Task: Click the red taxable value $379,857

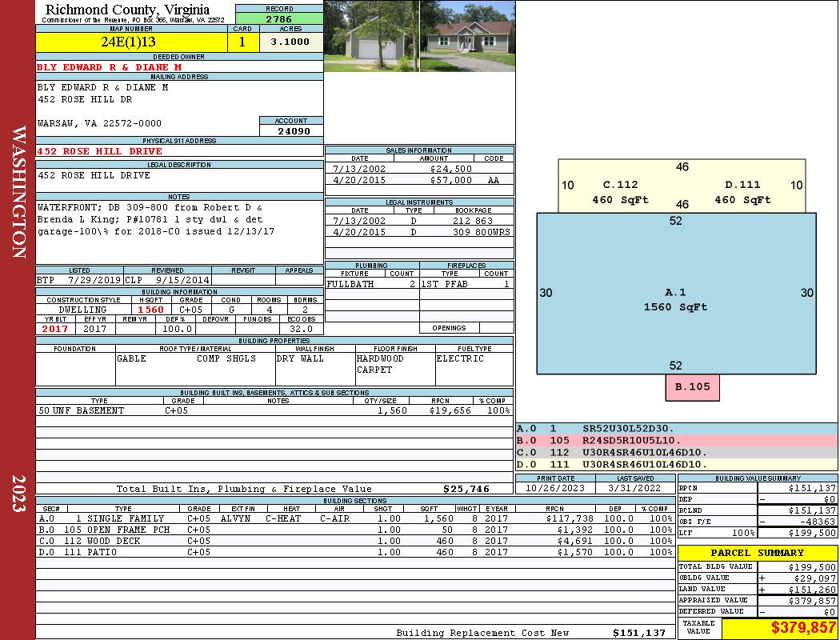Action: [803, 628]
